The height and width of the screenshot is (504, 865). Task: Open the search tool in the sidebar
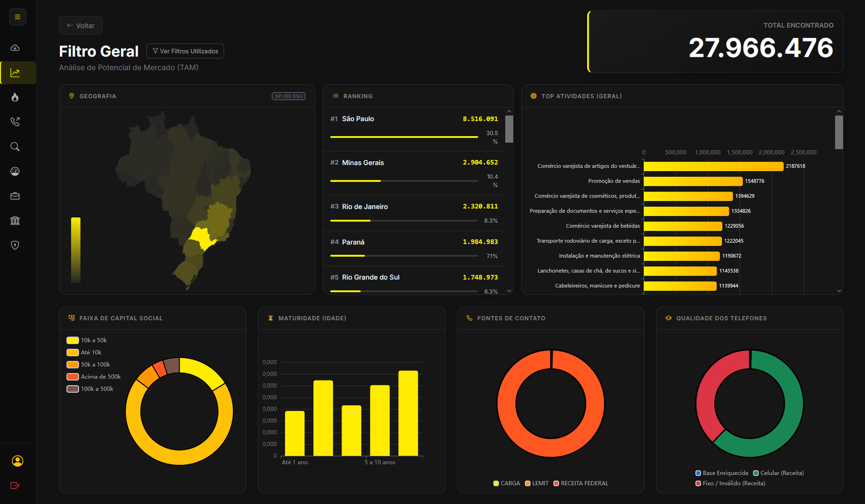(x=15, y=146)
